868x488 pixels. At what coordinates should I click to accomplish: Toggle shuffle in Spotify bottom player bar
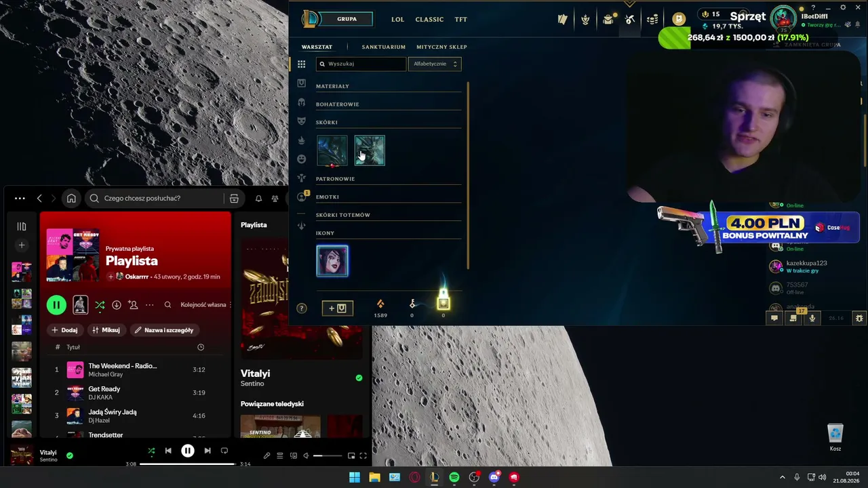(151, 451)
